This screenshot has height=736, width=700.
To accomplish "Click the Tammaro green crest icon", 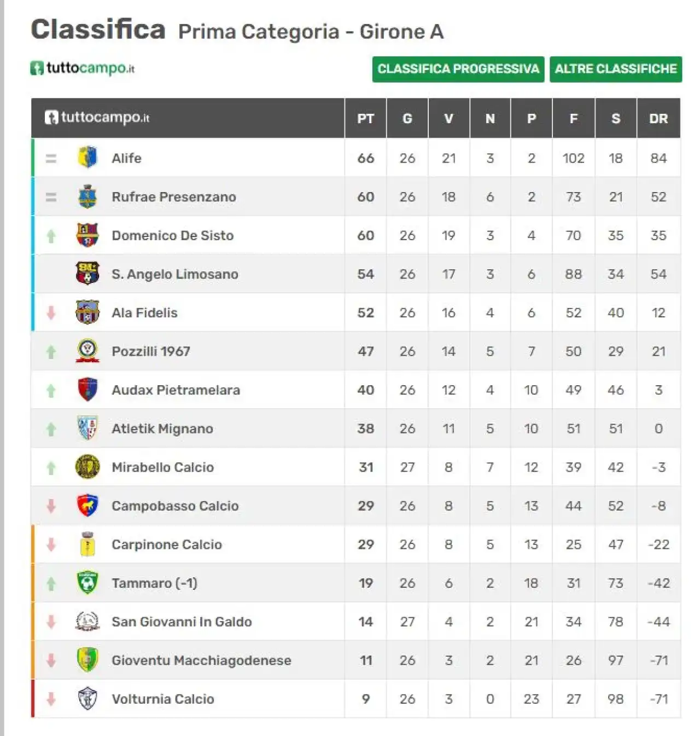I will click(87, 583).
